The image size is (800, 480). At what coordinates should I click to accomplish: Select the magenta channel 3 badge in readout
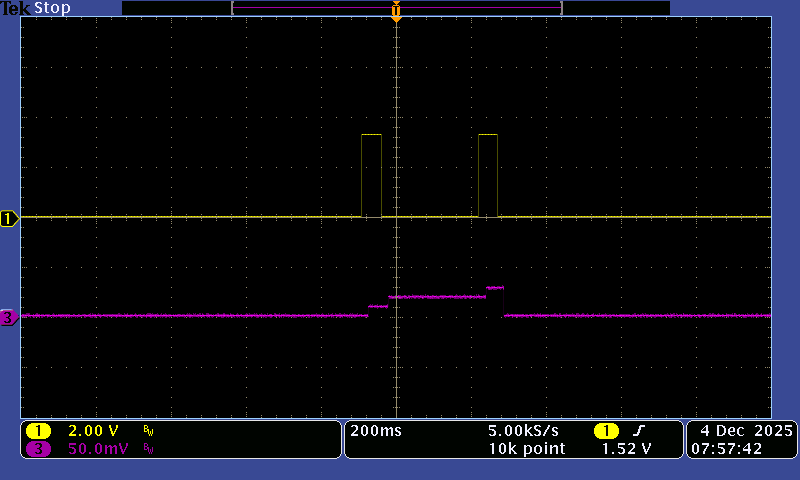[38, 449]
